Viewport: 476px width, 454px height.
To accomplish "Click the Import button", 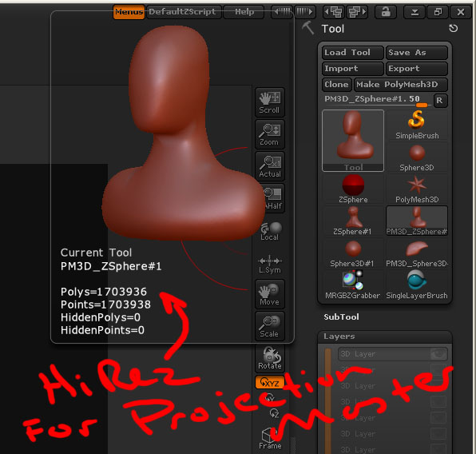I will tap(353, 69).
